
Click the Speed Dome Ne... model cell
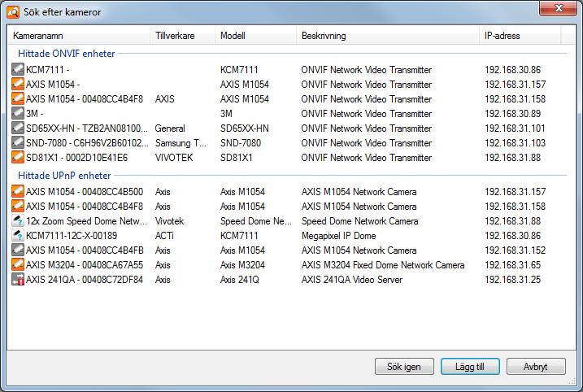(x=256, y=221)
